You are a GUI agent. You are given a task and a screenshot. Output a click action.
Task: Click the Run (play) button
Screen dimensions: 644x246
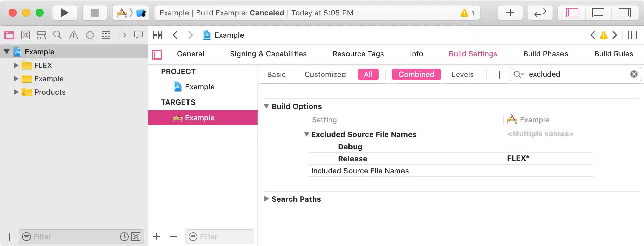click(x=64, y=13)
